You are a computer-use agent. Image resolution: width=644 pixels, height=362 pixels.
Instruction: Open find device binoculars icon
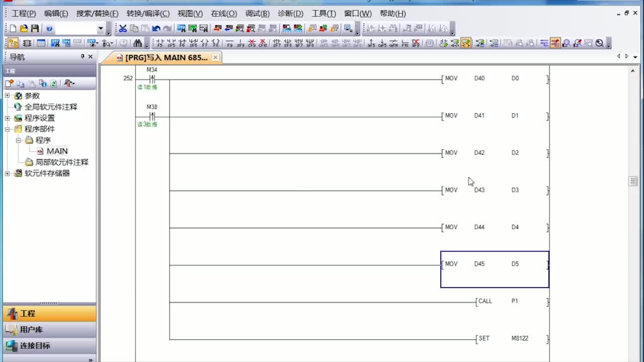pos(137,43)
